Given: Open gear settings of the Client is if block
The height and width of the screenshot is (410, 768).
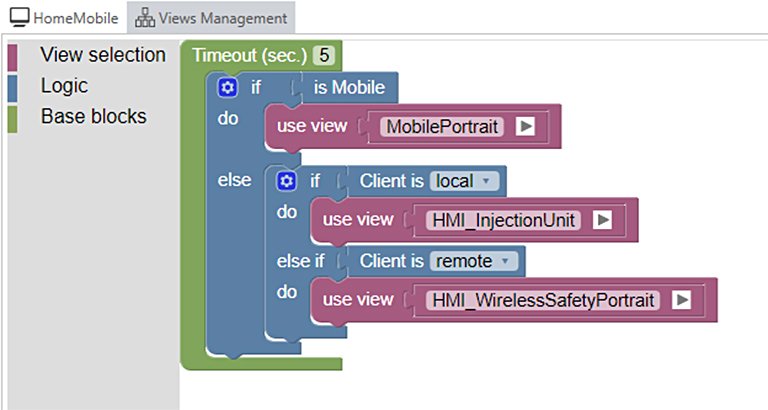Looking at the screenshot, I should [287, 181].
